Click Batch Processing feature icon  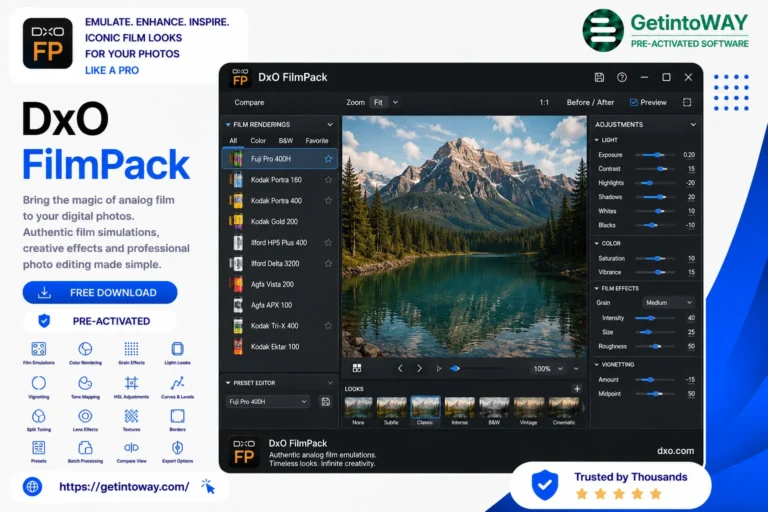85,448
